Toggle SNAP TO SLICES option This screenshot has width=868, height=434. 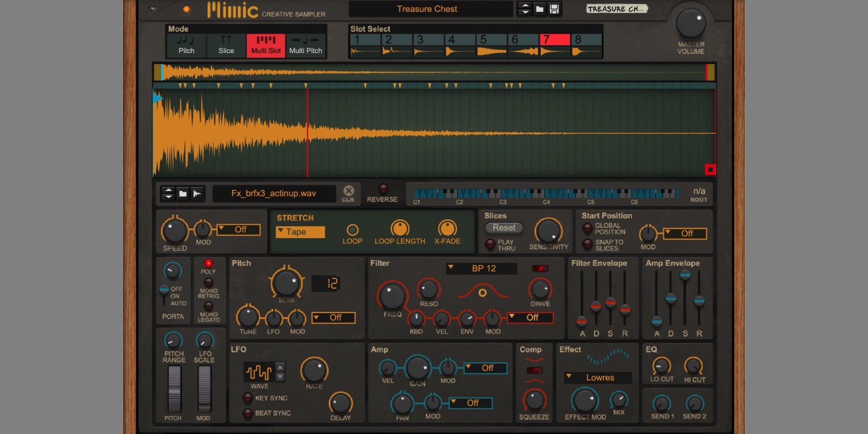(x=587, y=244)
